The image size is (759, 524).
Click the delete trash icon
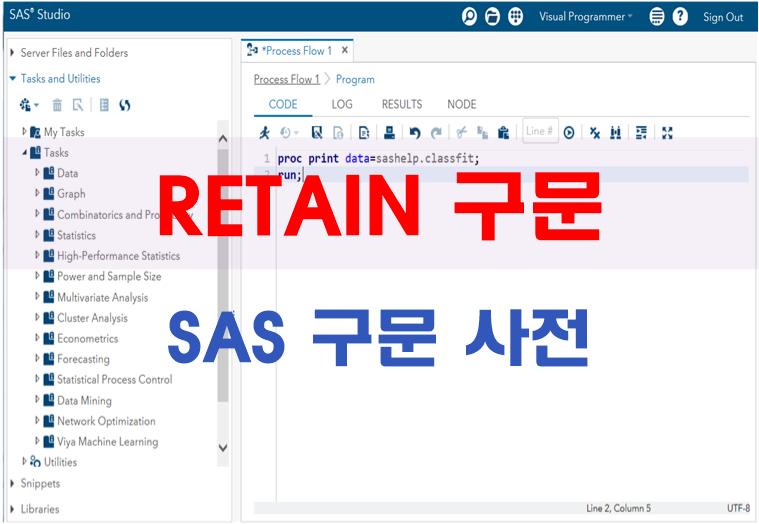(x=57, y=105)
